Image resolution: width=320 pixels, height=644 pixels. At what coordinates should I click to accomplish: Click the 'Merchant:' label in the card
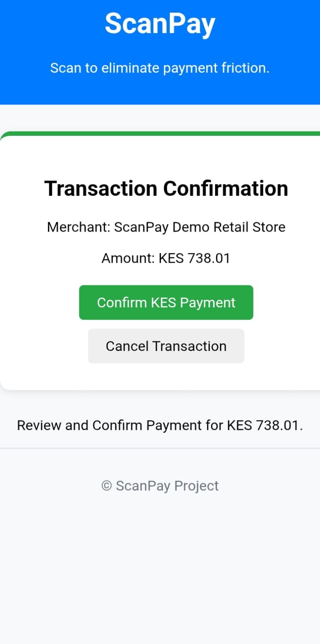pyautogui.click(x=78, y=227)
